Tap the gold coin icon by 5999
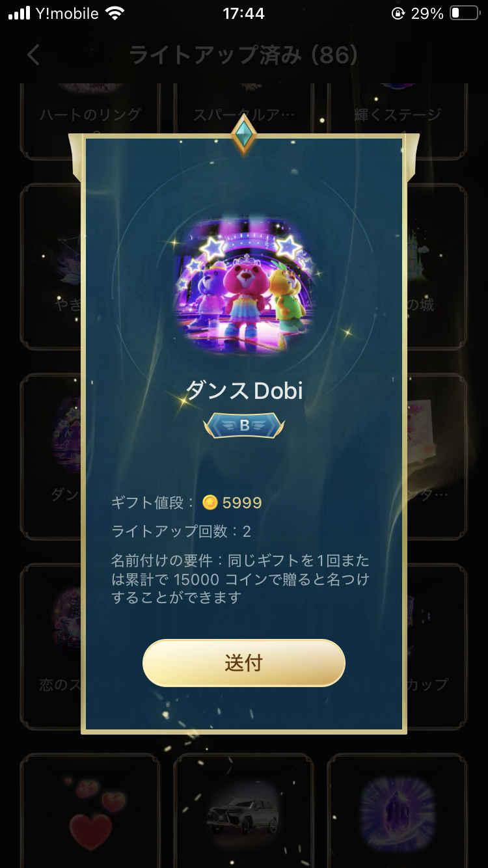 (x=210, y=502)
